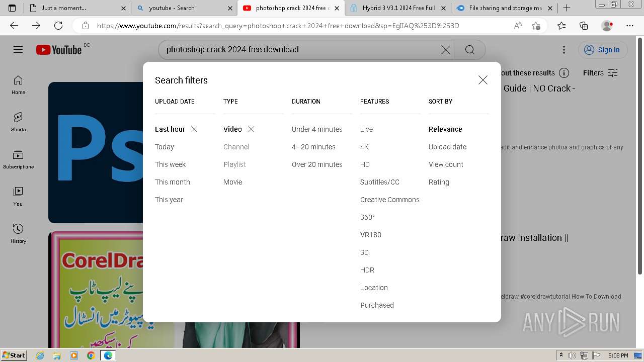Image resolution: width=644 pixels, height=362 pixels.
Task: Go back in the browser
Action: point(14,26)
